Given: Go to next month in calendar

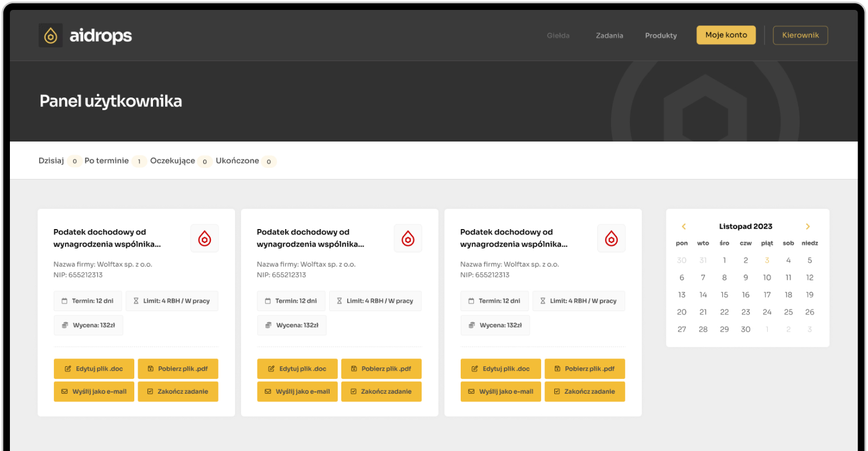Looking at the screenshot, I should tap(808, 226).
